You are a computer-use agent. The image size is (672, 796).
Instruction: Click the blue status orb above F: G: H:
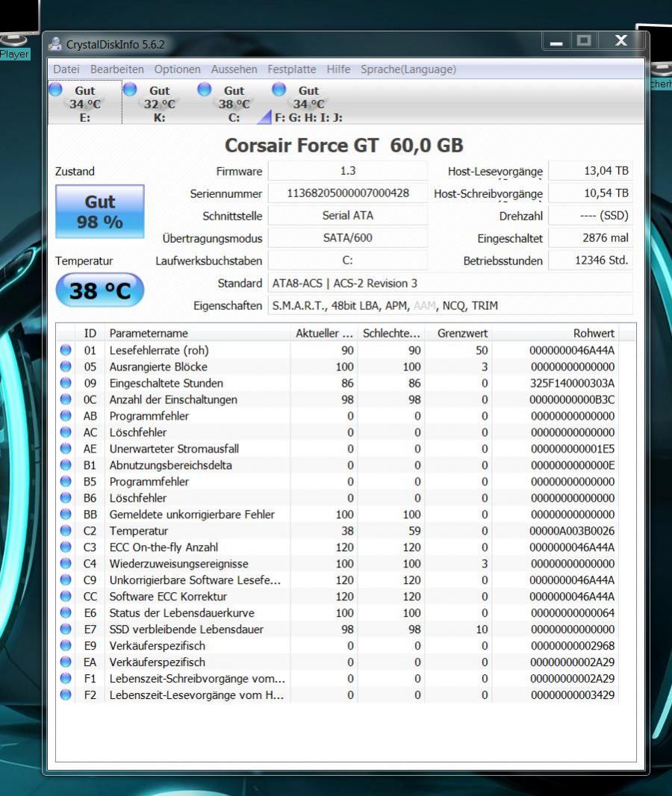click(x=279, y=90)
